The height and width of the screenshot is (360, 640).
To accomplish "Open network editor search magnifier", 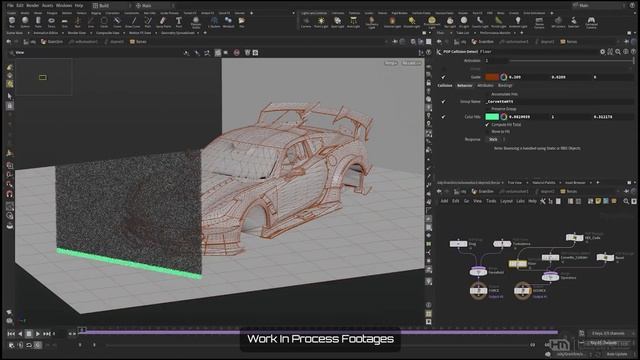I will [626, 201].
